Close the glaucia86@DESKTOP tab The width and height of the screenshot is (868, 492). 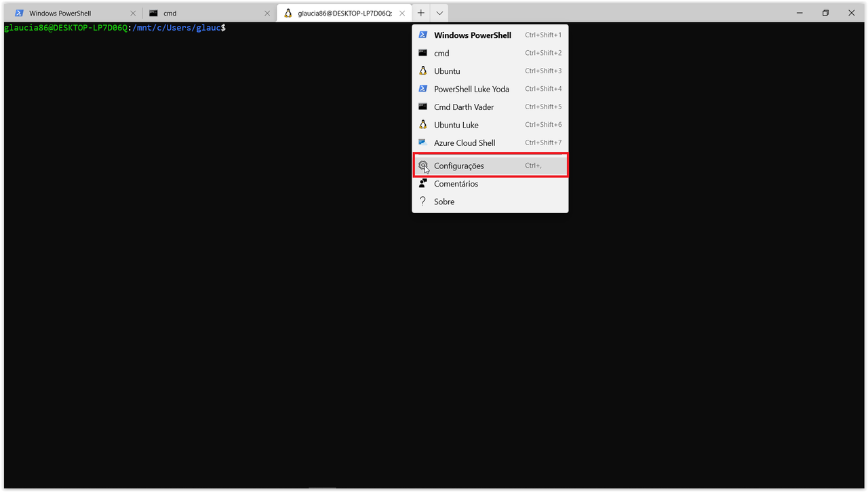[x=403, y=13]
